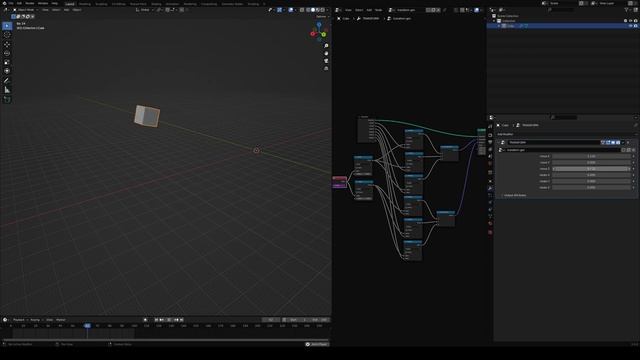Viewport: 640px width, 360px height.
Task: Open the Material properties tab
Action: 490,224
